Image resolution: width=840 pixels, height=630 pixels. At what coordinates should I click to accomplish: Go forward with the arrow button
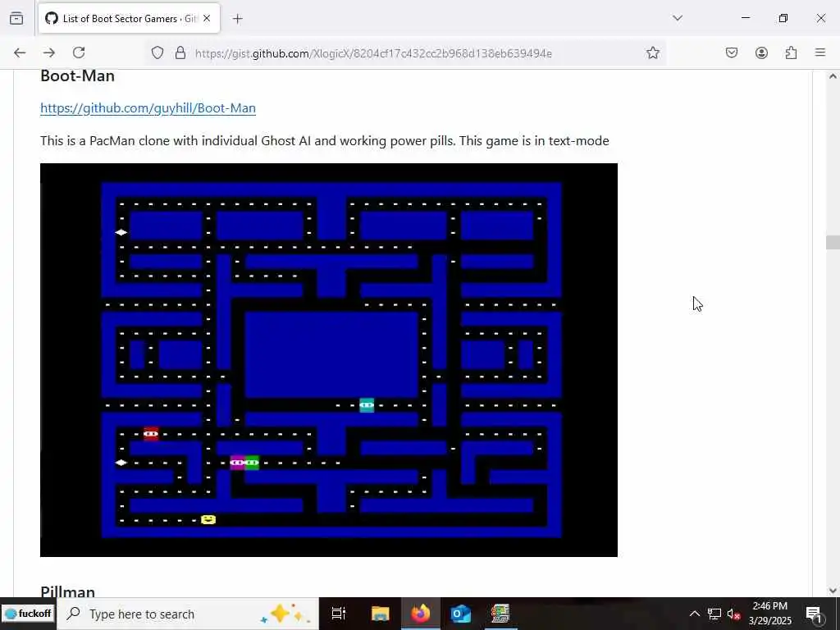[49, 52]
